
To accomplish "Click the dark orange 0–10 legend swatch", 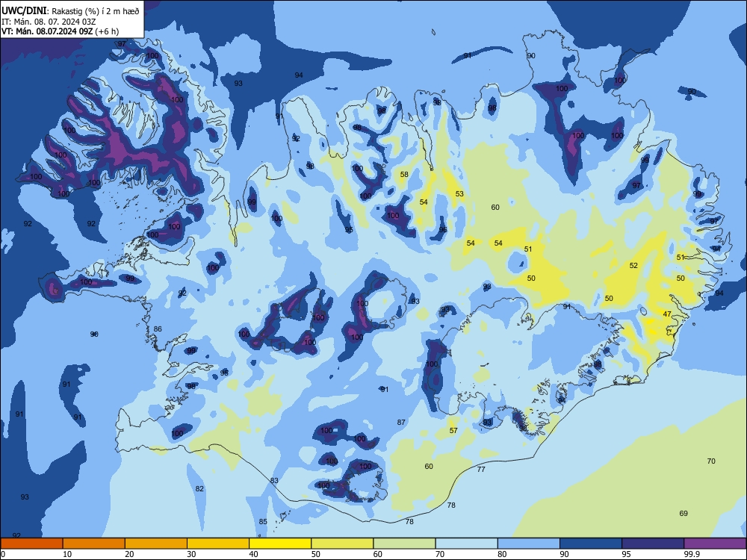I will pos(31,544).
